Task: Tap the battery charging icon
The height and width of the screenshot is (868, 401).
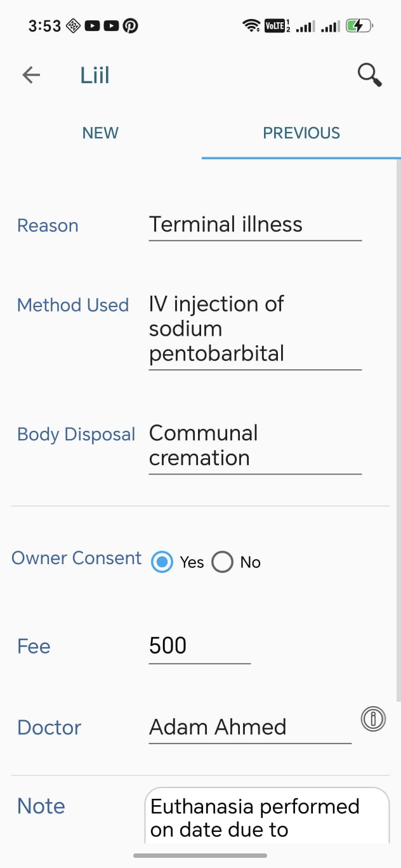Action: (x=359, y=26)
